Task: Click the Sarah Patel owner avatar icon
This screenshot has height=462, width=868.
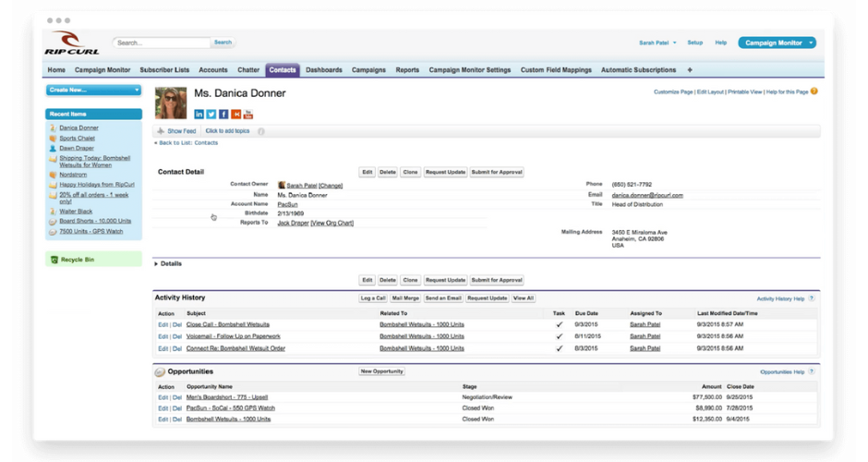Action: (x=282, y=185)
